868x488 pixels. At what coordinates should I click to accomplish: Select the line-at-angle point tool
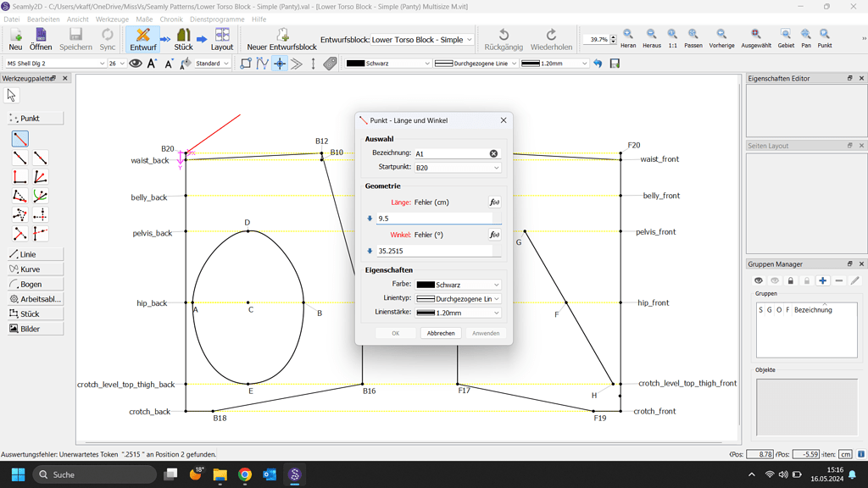click(19, 137)
